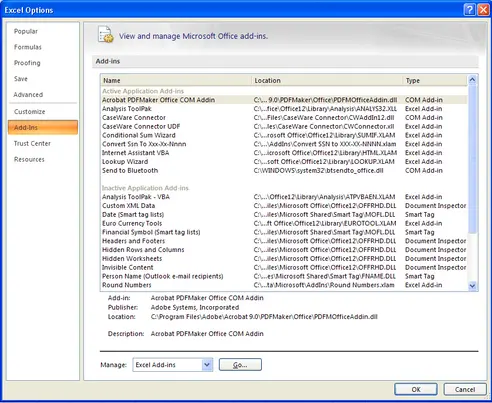The image size is (492, 403).
Task: Click the full PDFMOfficeAddin.dll location path
Action: coord(264,317)
